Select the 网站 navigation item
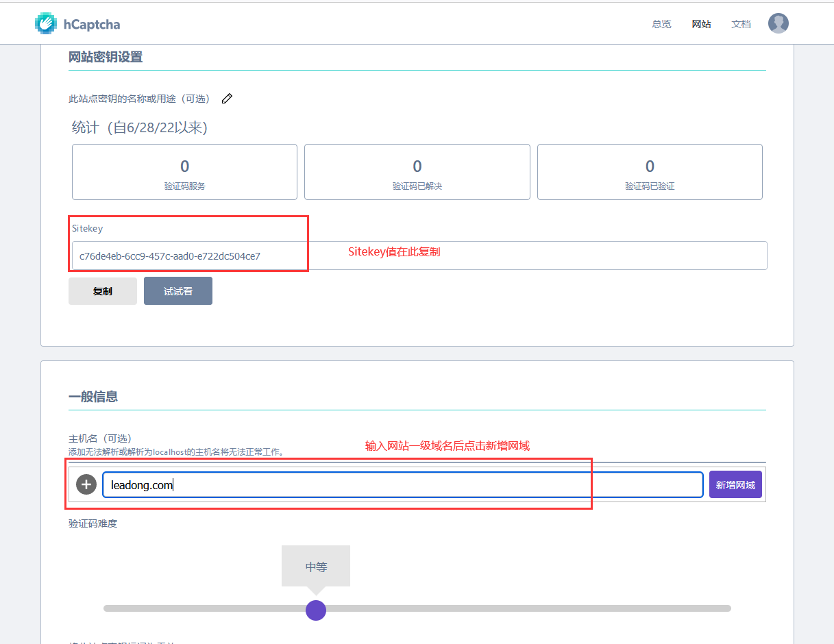This screenshot has height=644, width=834. pos(701,24)
